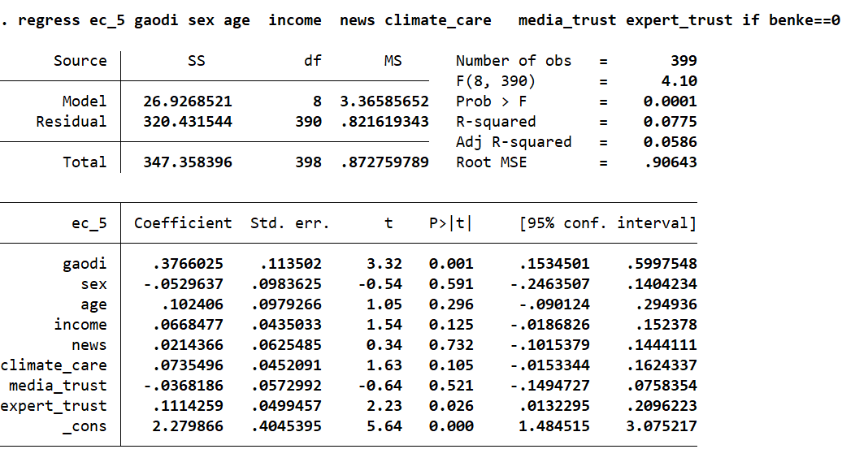Click the _cons row label
Image resolution: width=868 pixels, height=475 pixels.
point(85,426)
